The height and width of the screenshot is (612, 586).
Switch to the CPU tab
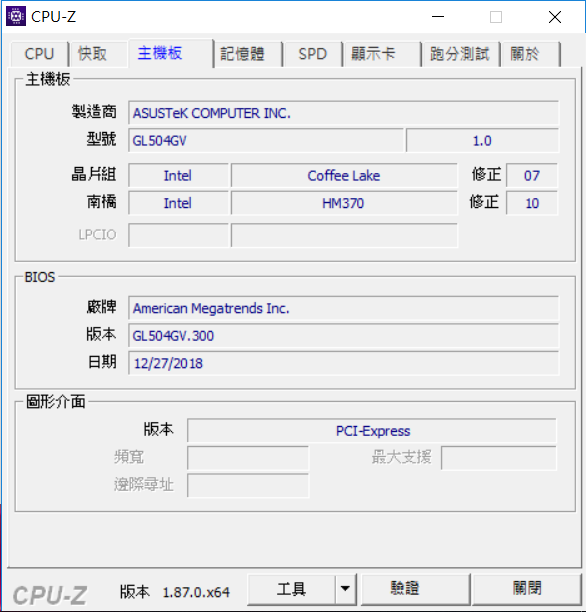tap(39, 54)
